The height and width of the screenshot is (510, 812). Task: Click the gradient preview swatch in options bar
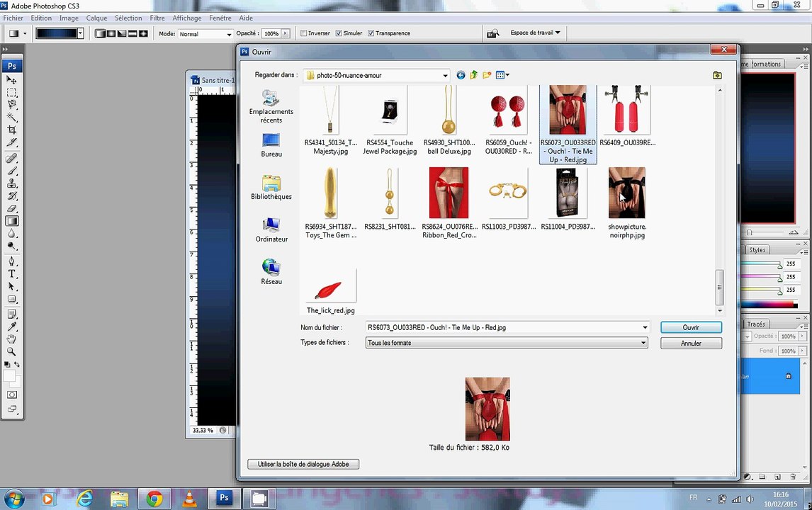[x=57, y=33]
